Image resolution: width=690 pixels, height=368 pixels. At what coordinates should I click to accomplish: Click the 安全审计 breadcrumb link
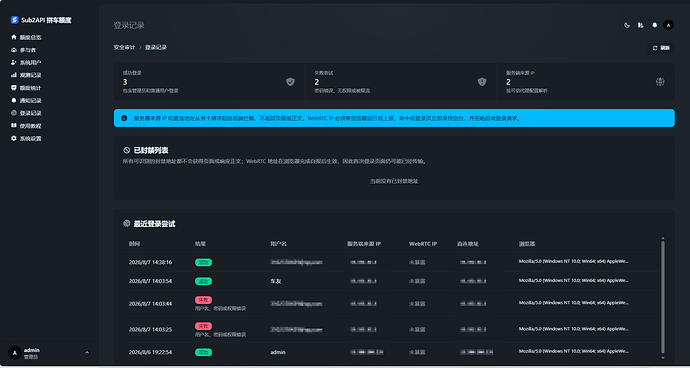coord(124,47)
